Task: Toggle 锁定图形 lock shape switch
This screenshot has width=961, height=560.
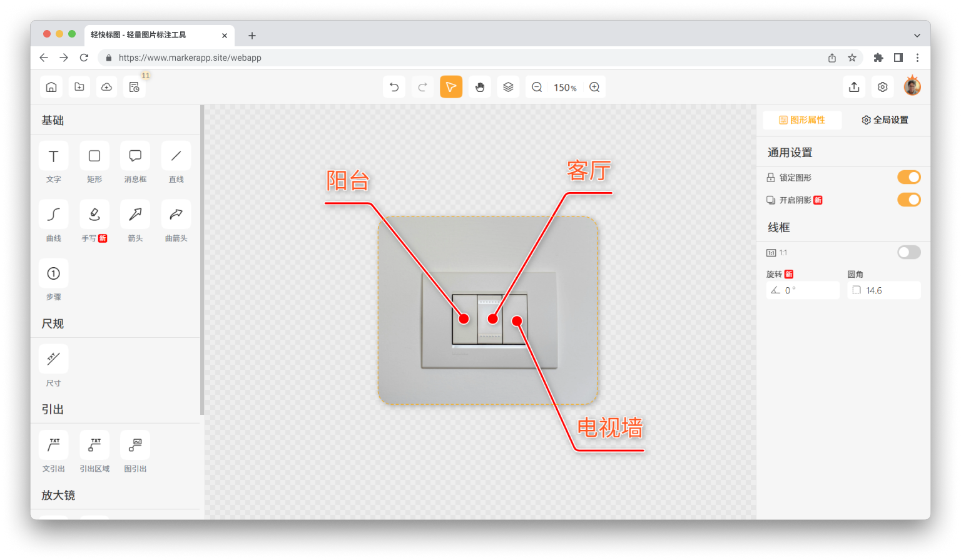Action: pyautogui.click(x=909, y=177)
